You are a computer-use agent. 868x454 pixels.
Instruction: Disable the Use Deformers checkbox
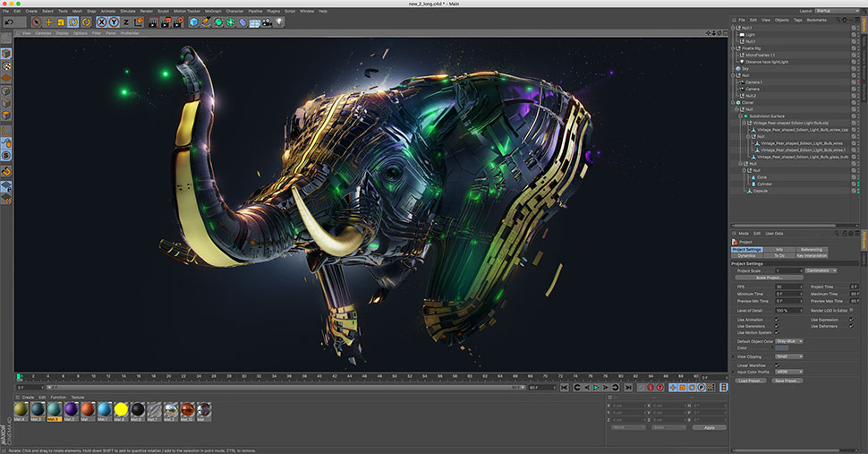852,326
